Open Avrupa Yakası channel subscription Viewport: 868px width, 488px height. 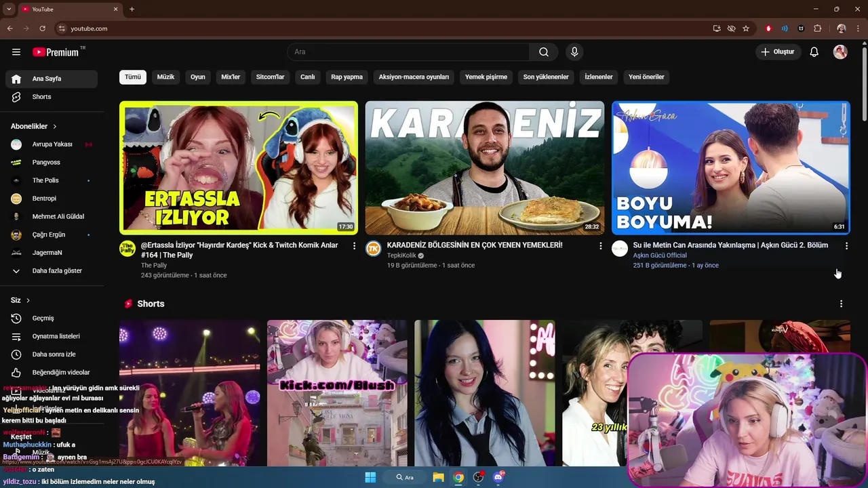(52, 144)
